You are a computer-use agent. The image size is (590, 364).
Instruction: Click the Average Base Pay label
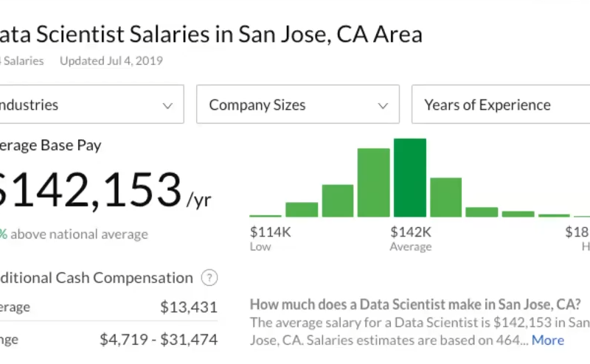52,146
